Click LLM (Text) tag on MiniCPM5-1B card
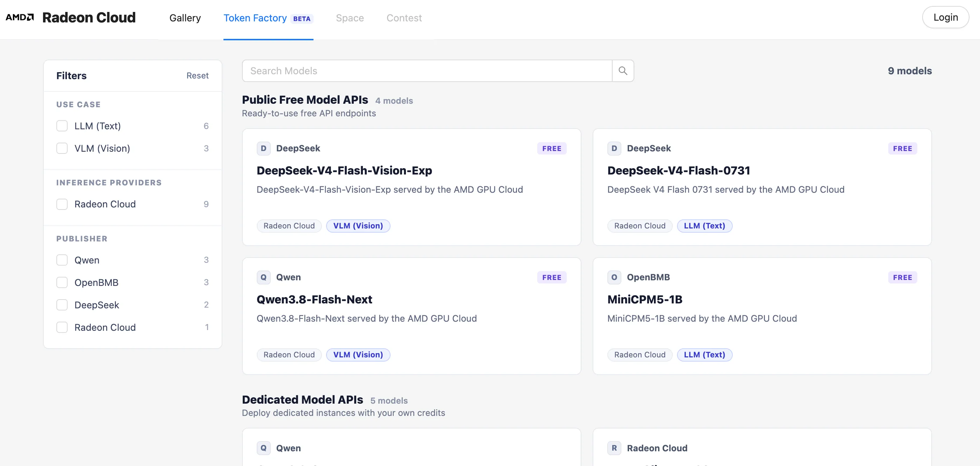Screen dimensions: 980x466 pos(705,355)
